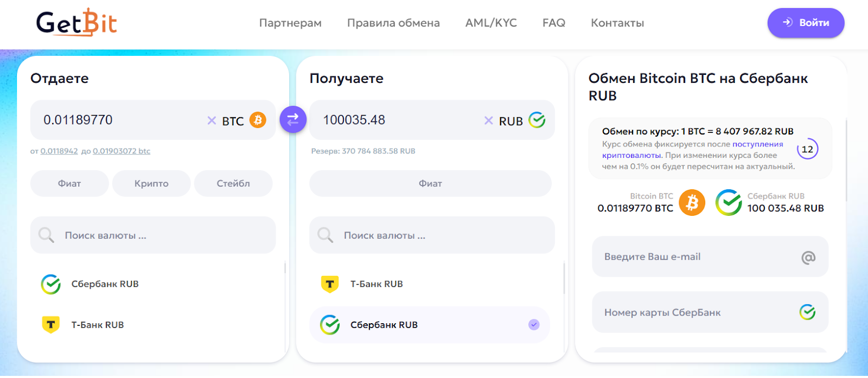The width and height of the screenshot is (868, 378).
Task: Select Сбербанк RUB in the Получаете list
Action: click(x=430, y=325)
